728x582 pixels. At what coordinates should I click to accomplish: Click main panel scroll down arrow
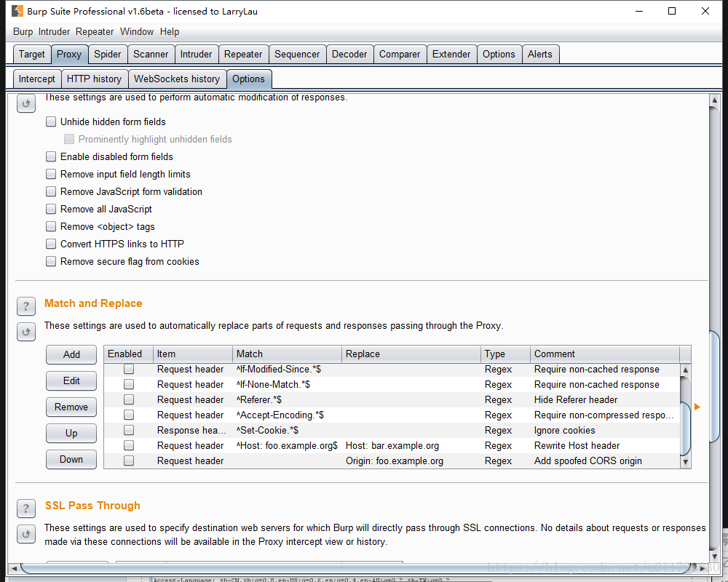pyautogui.click(x=715, y=556)
